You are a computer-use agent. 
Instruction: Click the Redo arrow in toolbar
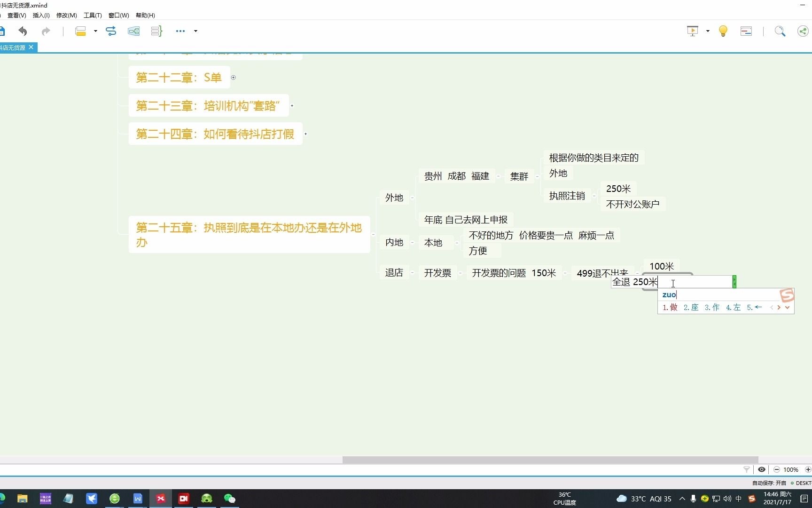point(46,31)
